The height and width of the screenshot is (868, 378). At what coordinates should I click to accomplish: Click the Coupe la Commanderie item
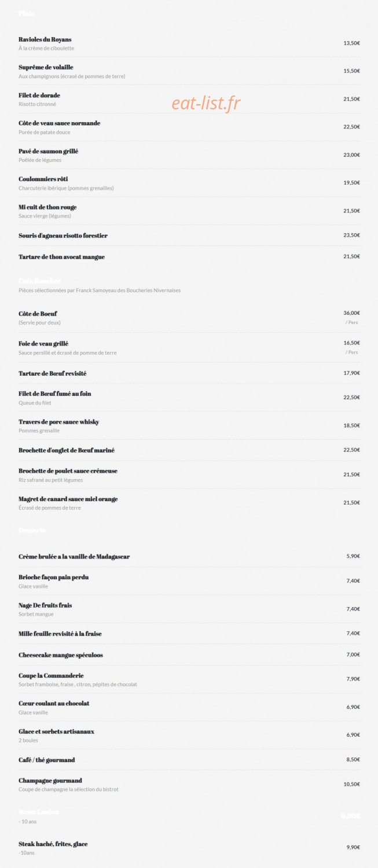(51, 676)
